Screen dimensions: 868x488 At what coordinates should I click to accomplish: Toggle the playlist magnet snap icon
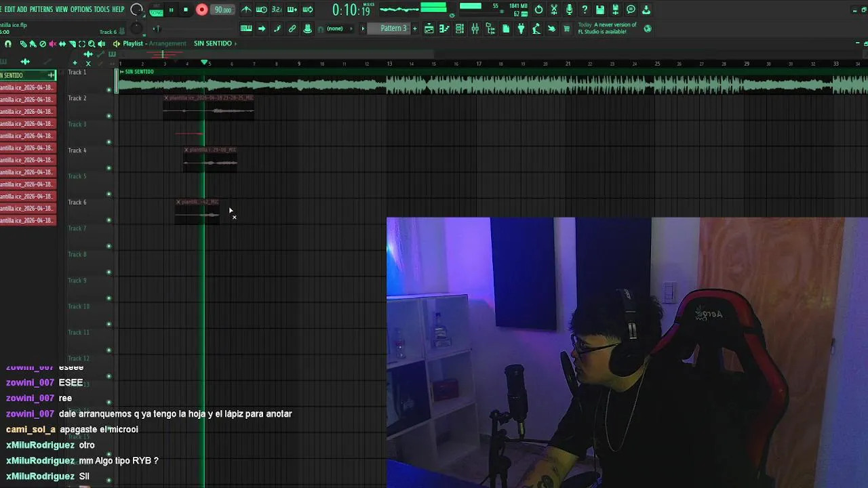(x=8, y=43)
